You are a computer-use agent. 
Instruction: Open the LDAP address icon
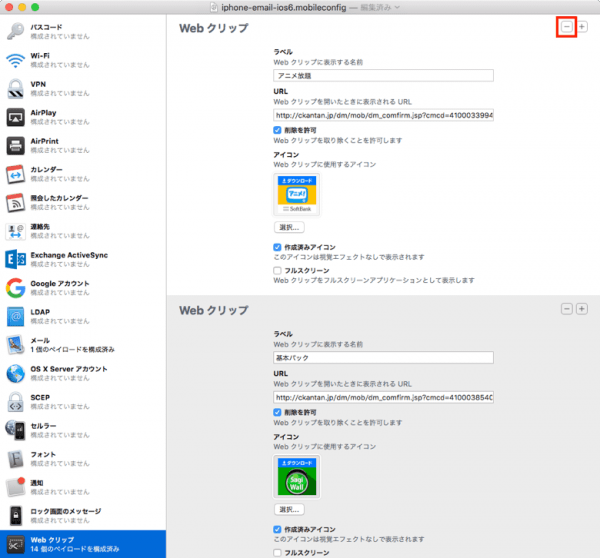tap(15, 317)
